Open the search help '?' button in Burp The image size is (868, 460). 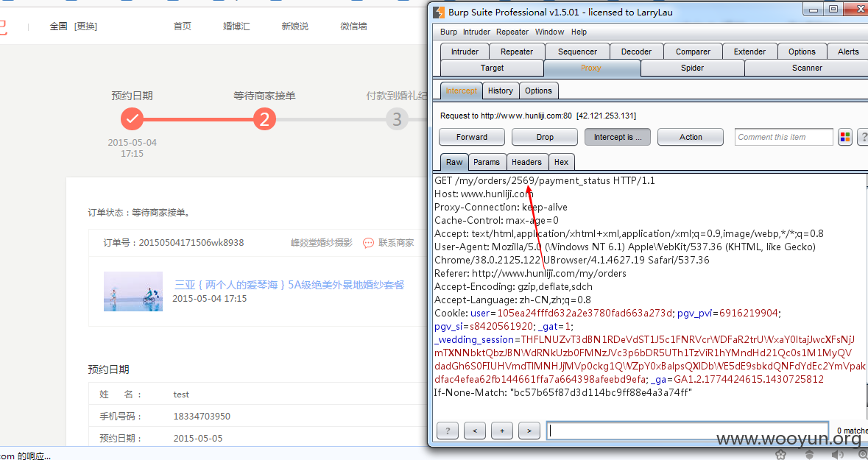coord(448,431)
